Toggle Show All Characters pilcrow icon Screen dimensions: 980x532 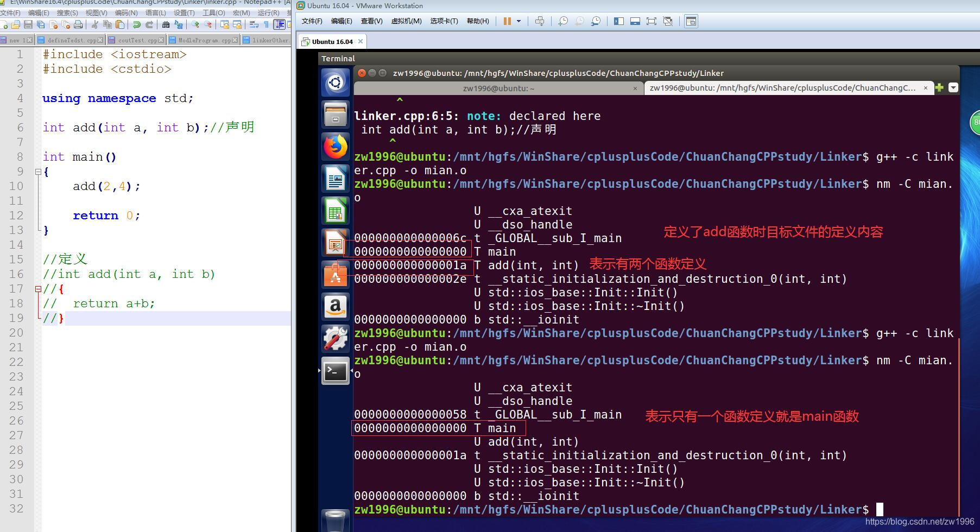click(x=266, y=24)
